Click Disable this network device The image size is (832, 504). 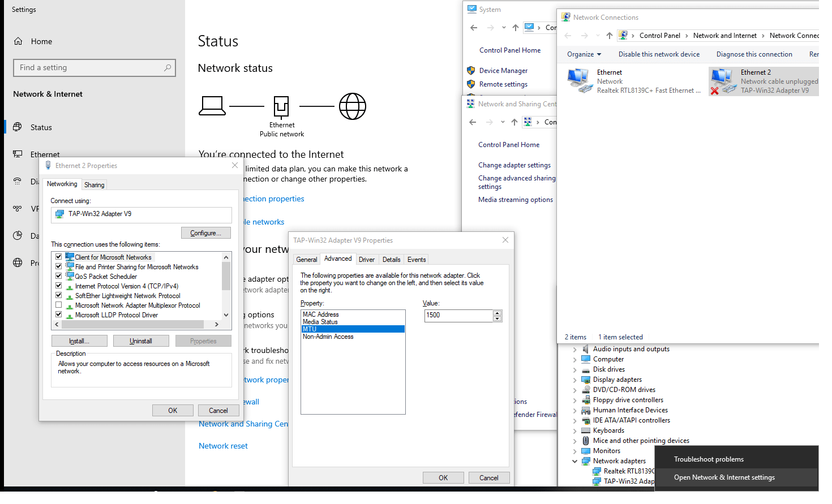(x=659, y=54)
